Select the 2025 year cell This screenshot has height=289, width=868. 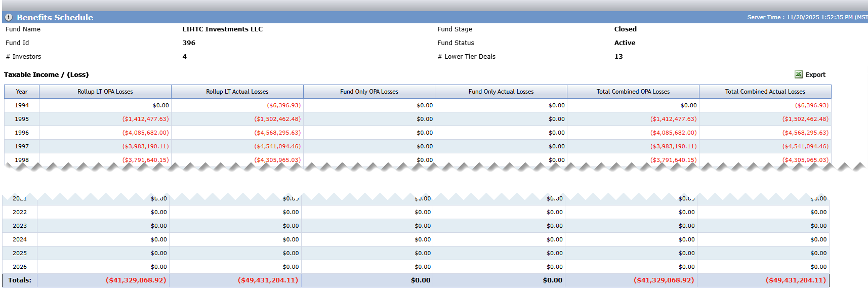pos(20,253)
